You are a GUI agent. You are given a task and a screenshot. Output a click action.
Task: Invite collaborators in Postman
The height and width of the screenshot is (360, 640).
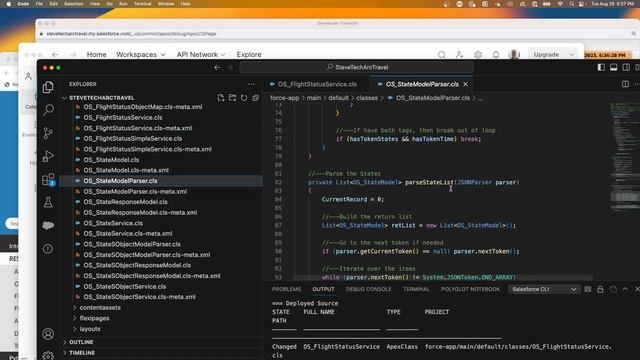(460, 54)
